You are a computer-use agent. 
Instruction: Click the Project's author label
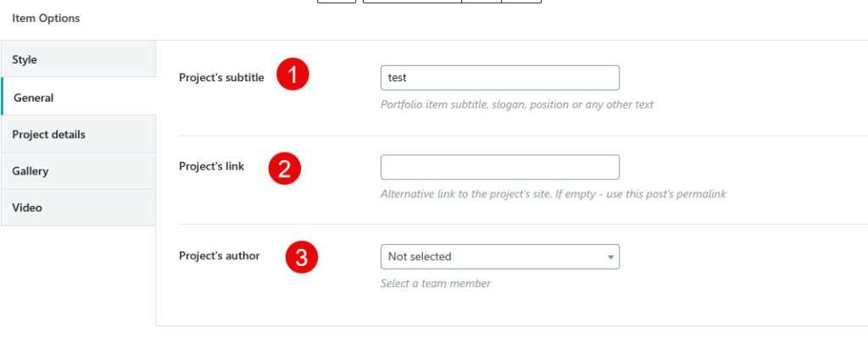pos(219,255)
